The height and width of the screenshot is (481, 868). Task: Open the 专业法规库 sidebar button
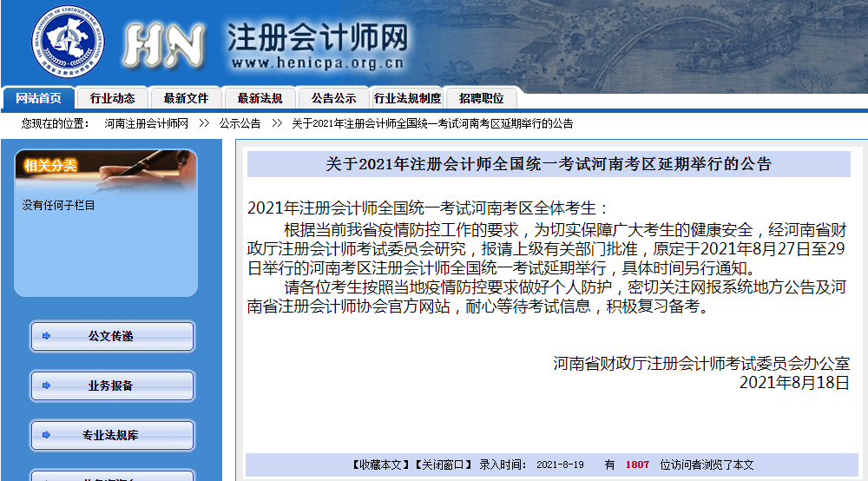[x=112, y=435]
